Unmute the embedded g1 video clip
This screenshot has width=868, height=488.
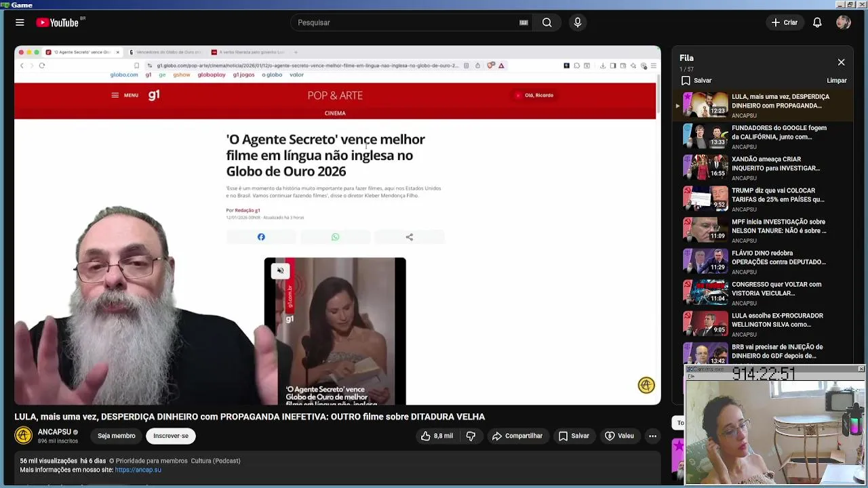(x=280, y=271)
